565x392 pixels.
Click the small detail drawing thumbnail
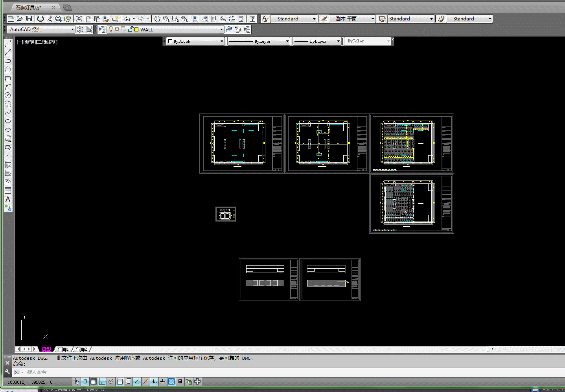[226, 214]
